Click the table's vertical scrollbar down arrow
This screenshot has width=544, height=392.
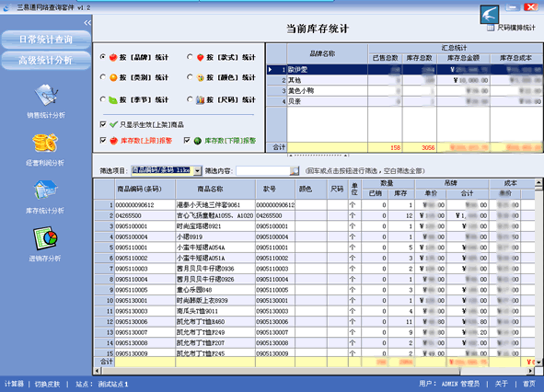pyautogui.click(x=538, y=363)
